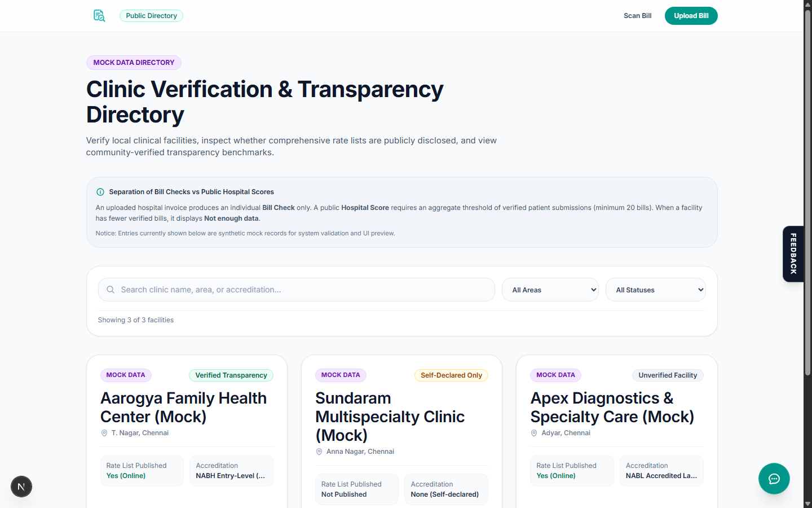Click the page vertical scrollbar thumb
The height and width of the screenshot is (508, 812).
(807, 192)
